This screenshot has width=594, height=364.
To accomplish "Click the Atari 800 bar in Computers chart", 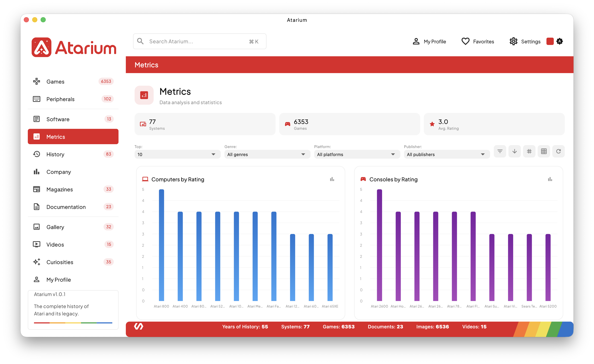I will pos(161,245).
